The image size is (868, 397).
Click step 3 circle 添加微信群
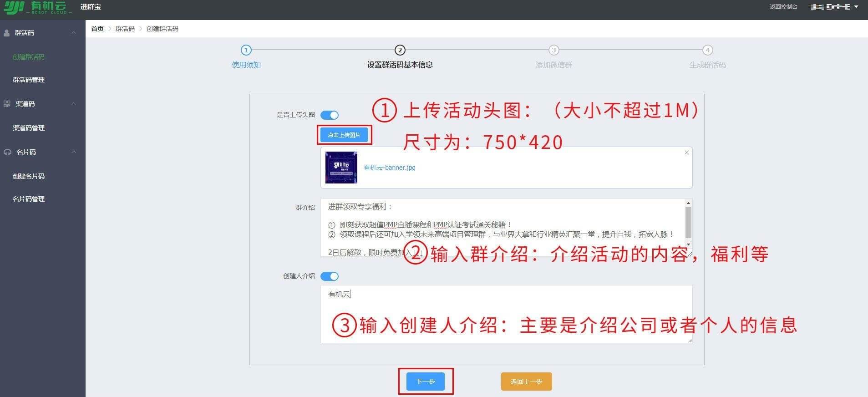pos(553,50)
